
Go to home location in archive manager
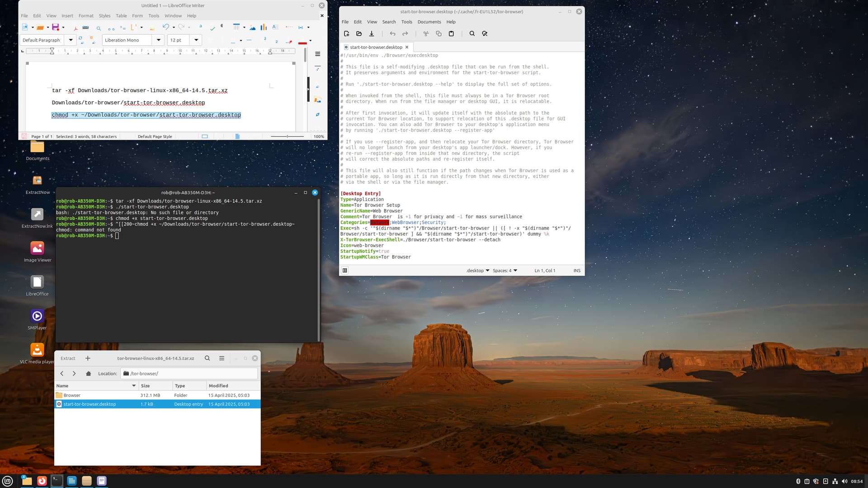coord(89,374)
